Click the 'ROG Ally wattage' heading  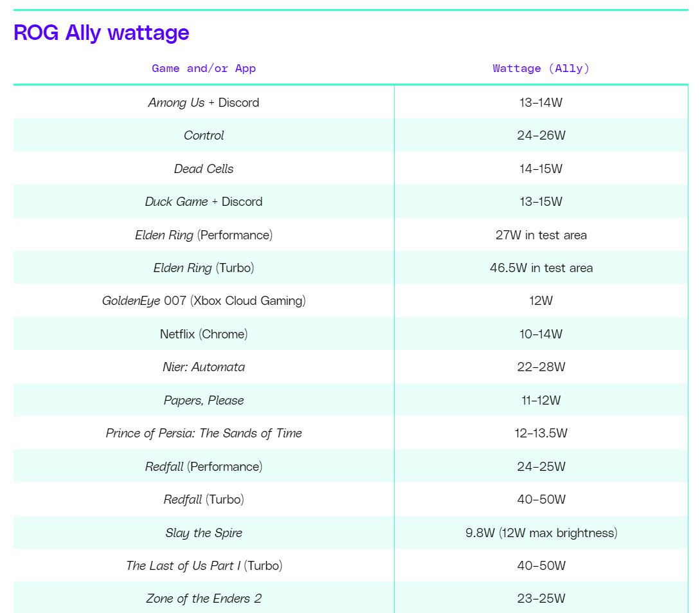[x=102, y=33]
